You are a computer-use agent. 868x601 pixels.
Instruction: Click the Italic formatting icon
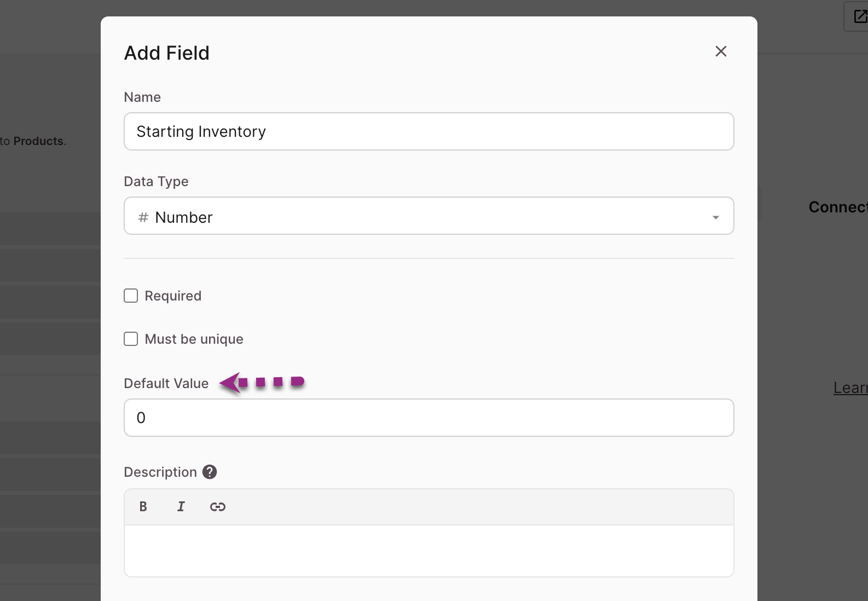(x=181, y=506)
